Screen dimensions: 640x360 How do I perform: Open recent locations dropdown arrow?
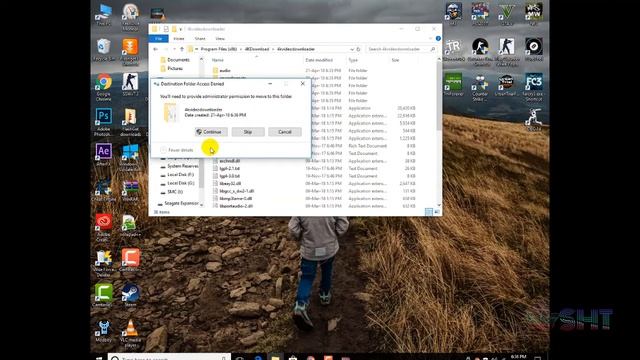(x=174, y=49)
